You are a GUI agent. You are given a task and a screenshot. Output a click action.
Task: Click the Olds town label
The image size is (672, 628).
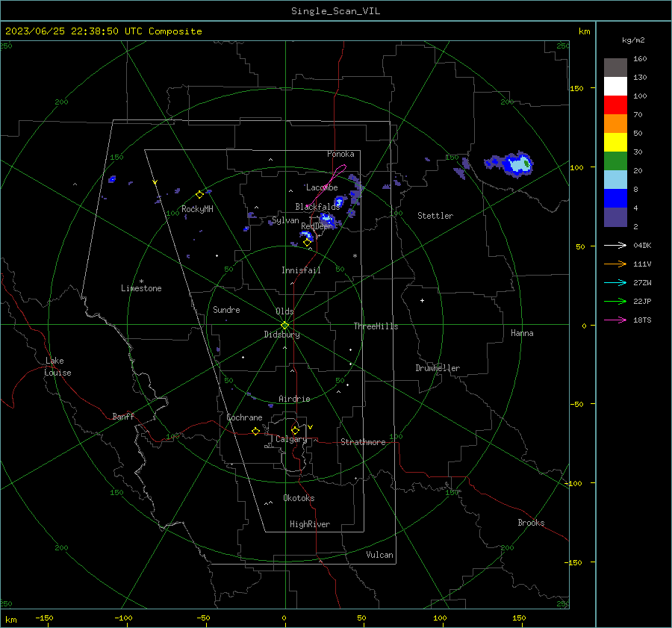coord(284,311)
